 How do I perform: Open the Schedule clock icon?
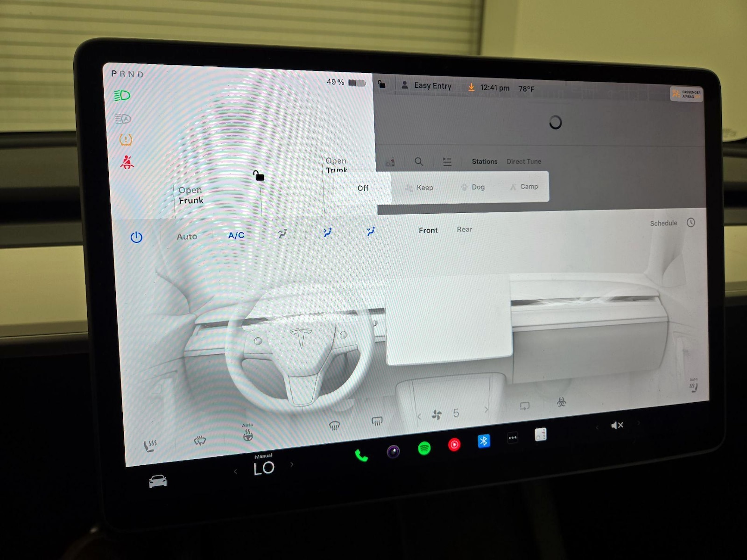(691, 223)
